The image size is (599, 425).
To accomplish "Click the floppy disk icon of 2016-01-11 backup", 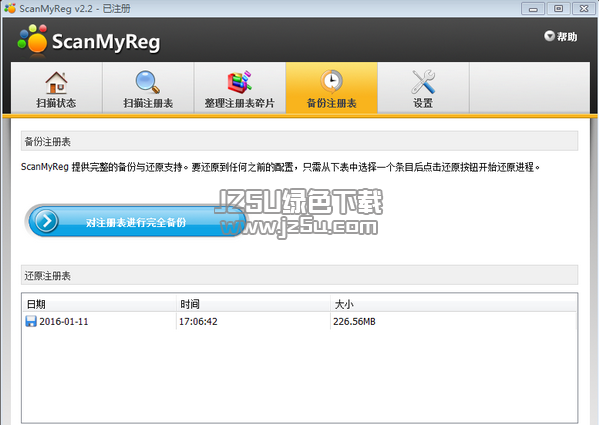I will 31,322.
